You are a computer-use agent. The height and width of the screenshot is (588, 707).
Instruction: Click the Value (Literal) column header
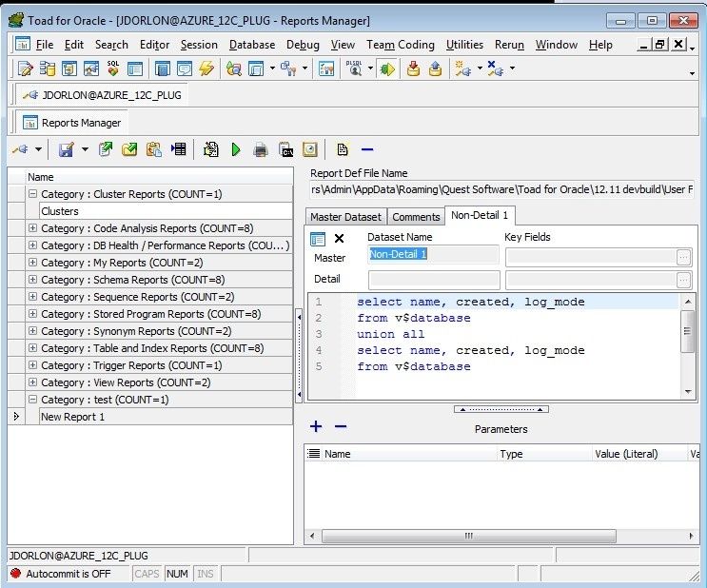[x=639, y=454]
